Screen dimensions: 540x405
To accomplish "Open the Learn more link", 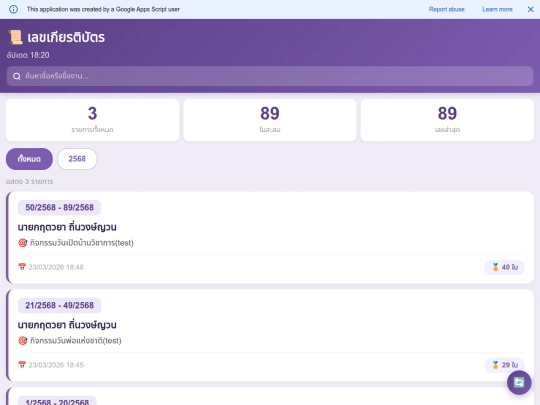I will 497,9.
